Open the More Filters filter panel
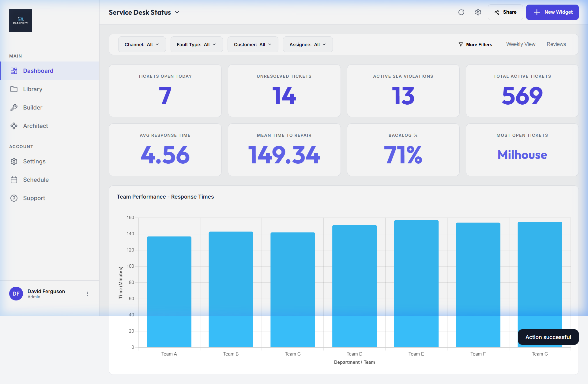The width and height of the screenshot is (588, 384). click(x=475, y=44)
